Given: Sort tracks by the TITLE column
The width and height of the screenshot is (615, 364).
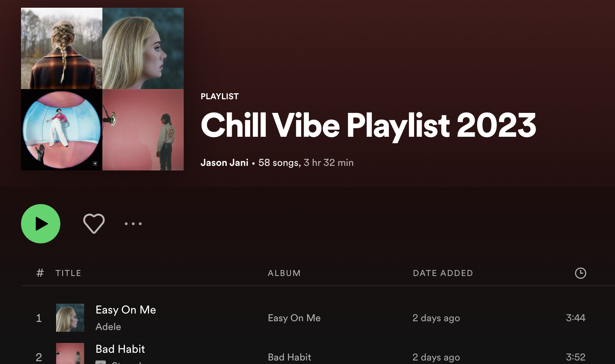Looking at the screenshot, I should (x=68, y=273).
